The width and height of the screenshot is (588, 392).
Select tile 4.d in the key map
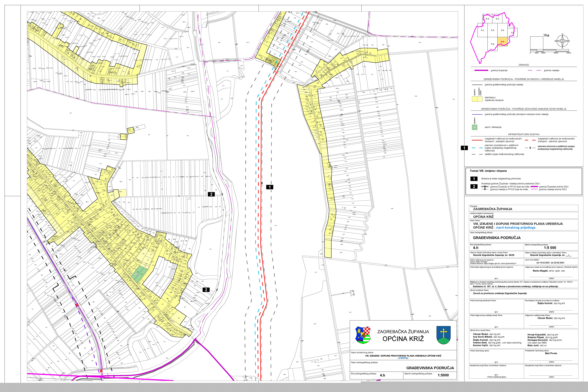coord(493,30)
